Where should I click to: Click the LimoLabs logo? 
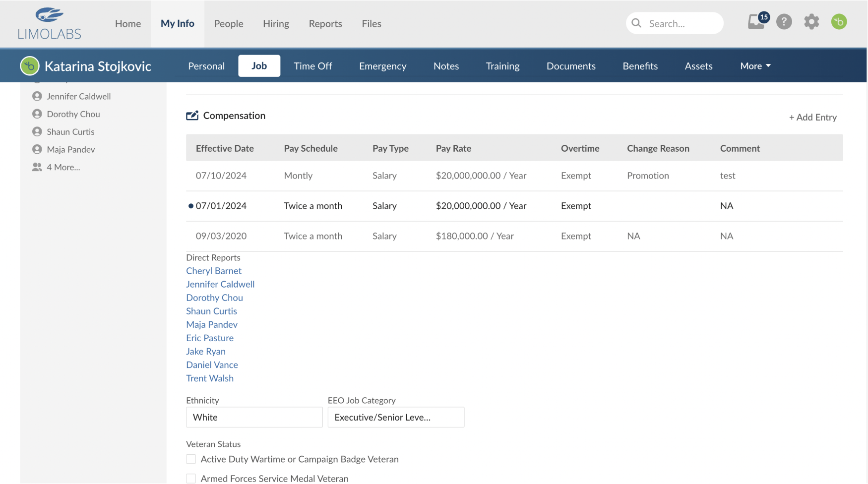pos(49,24)
